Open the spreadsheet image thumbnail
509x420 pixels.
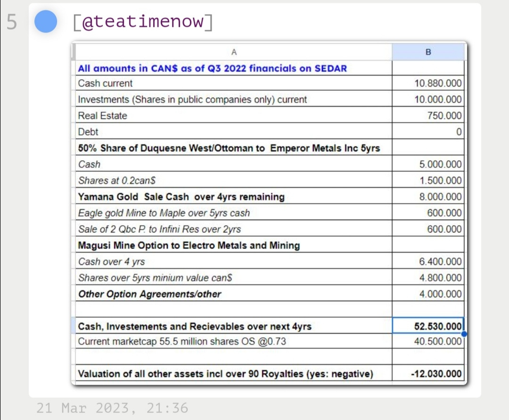click(x=269, y=213)
